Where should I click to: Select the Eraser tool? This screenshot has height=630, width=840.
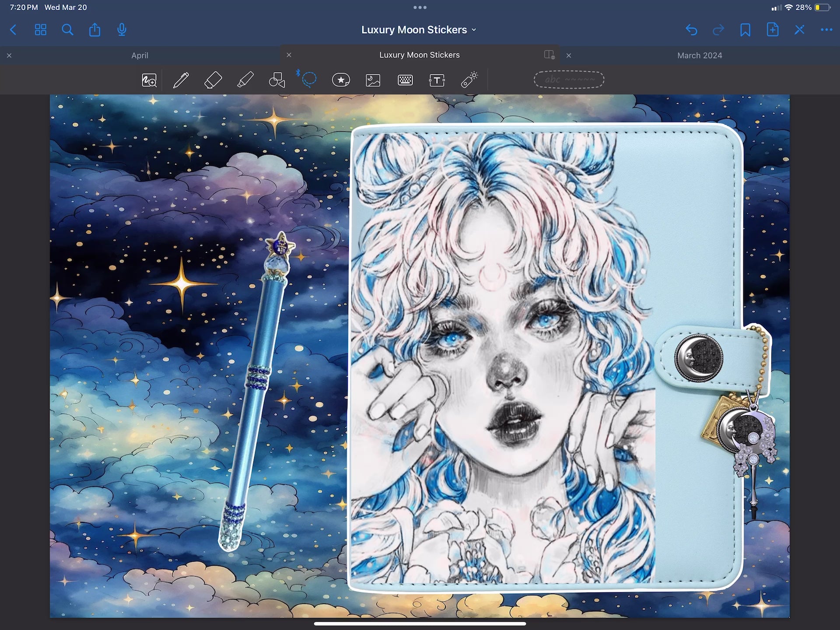click(x=213, y=80)
